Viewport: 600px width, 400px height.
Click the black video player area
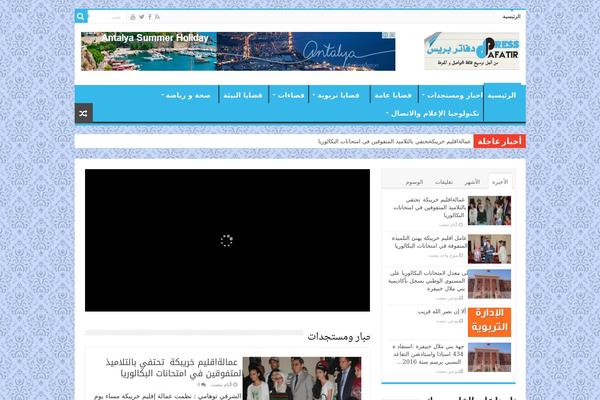(x=227, y=240)
